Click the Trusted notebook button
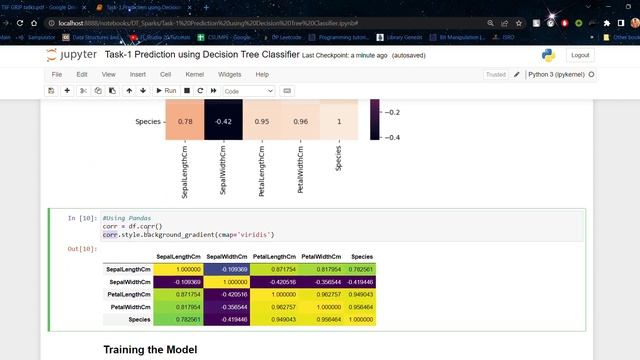This screenshot has width=640, height=360. [496, 75]
